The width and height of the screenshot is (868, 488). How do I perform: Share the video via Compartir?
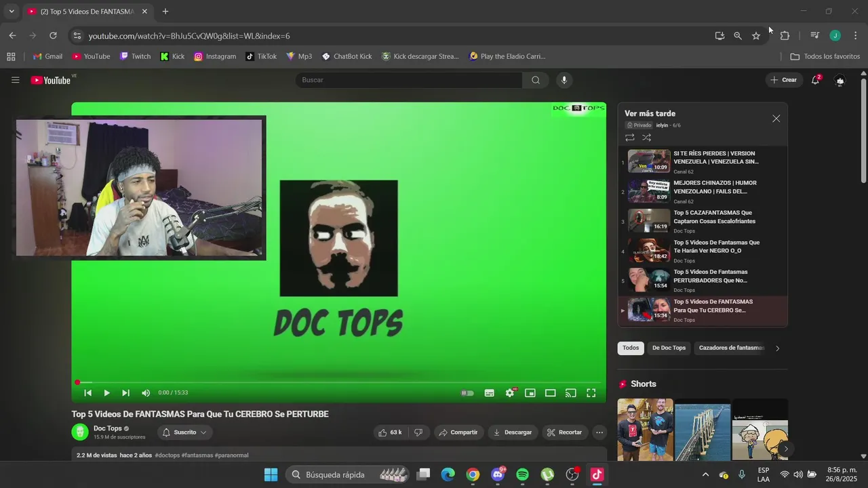pos(458,432)
